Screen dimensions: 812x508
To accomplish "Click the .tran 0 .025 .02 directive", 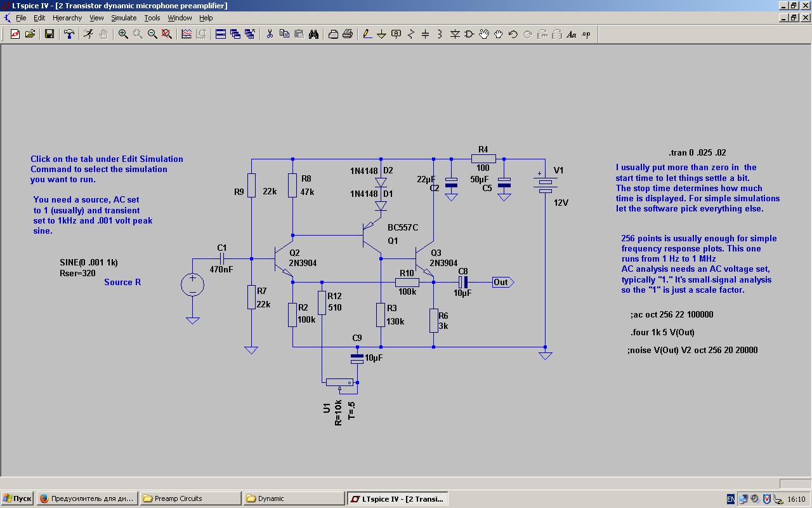I will pyautogui.click(x=697, y=152).
